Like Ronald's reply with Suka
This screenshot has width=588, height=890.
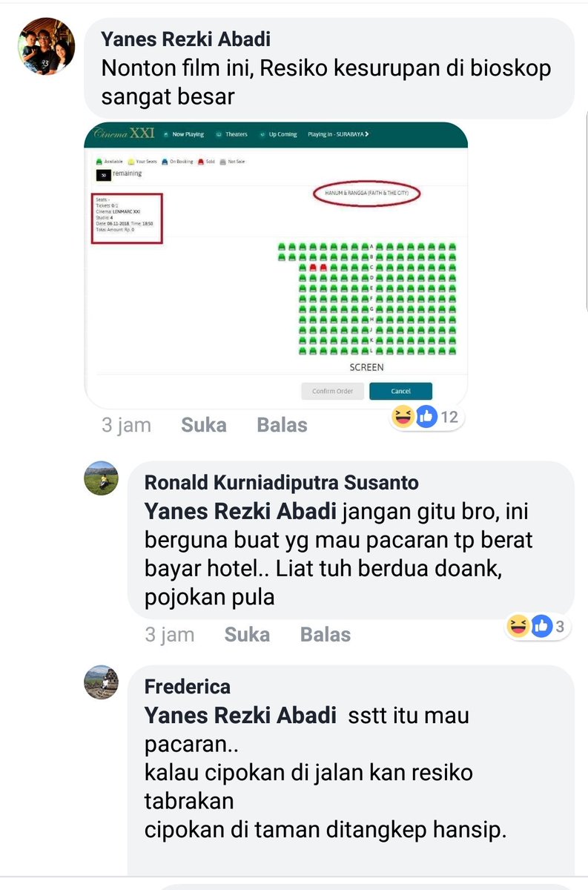point(247,634)
